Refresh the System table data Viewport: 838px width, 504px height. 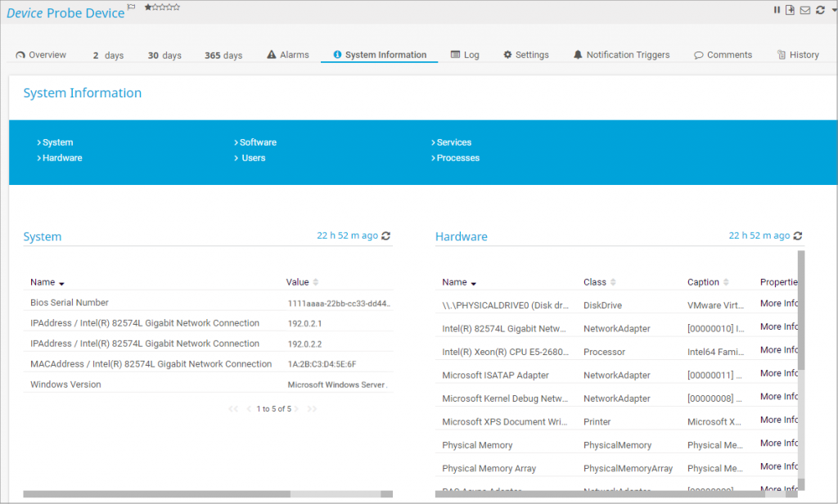coord(385,235)
